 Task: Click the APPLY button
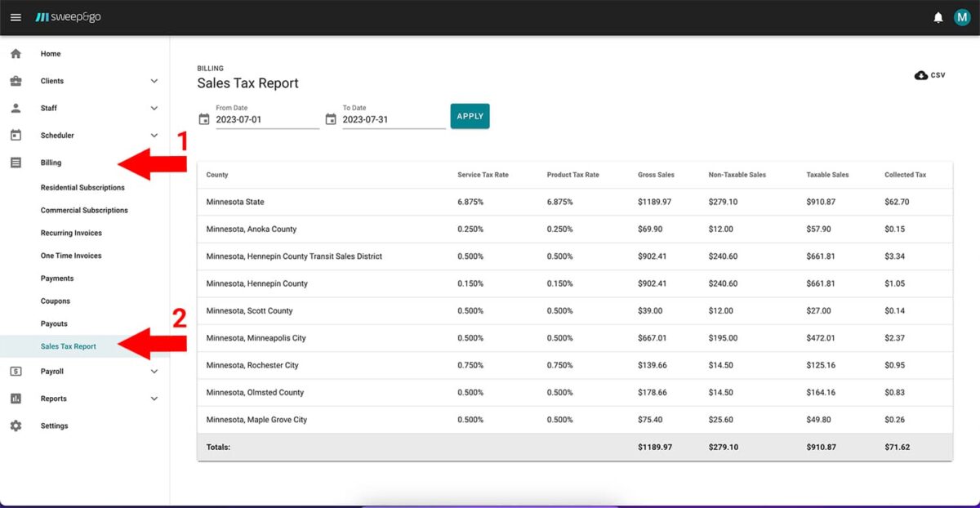click(x=470, y=116)
